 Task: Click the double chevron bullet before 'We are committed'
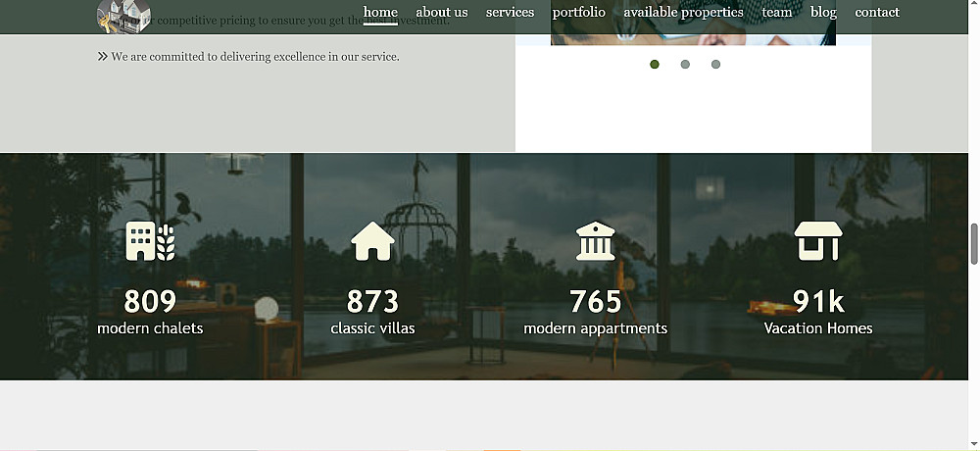click(x=103, y=56)
